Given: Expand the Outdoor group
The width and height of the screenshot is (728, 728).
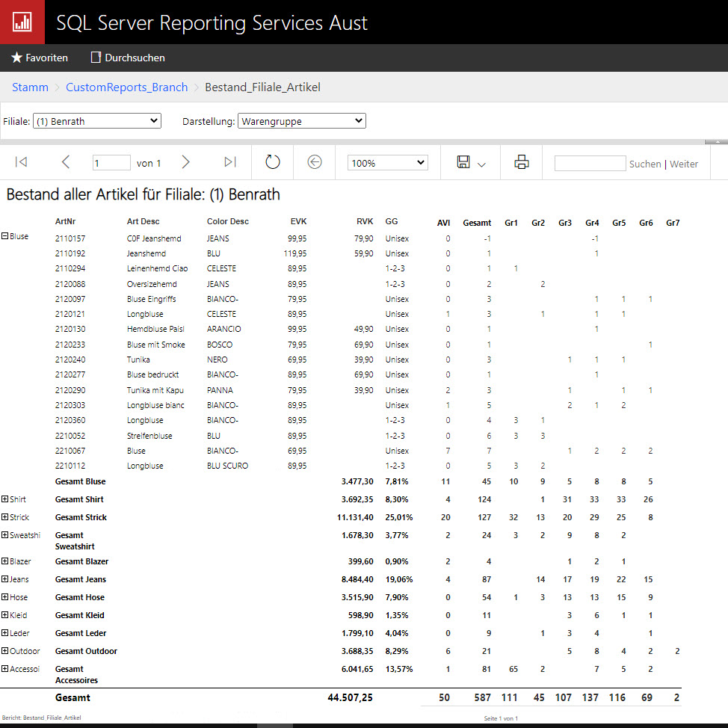Looking at the screenshot, I should pos(5,651).
